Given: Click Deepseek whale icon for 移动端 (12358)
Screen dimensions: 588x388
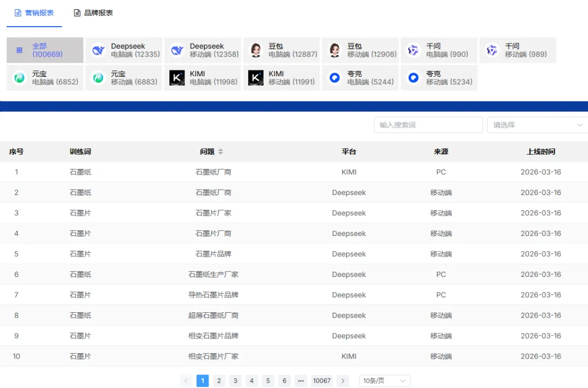Looking at the screenshot, I should click(177, 50).
